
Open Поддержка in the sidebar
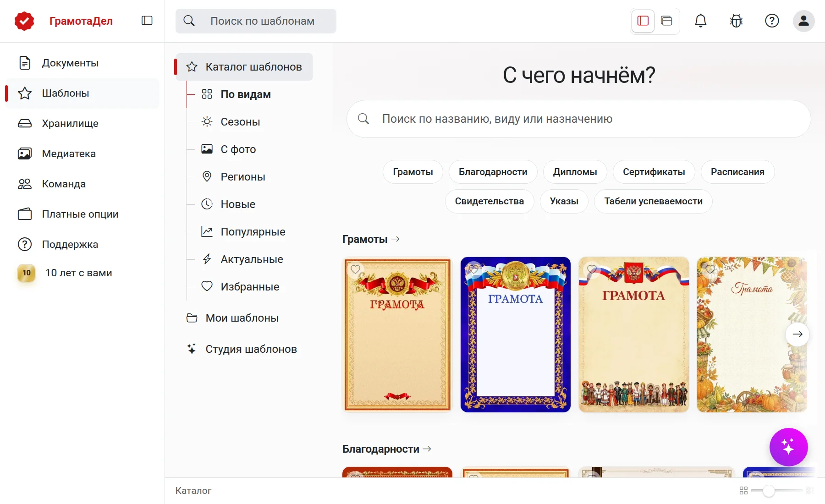pos(82,244)
